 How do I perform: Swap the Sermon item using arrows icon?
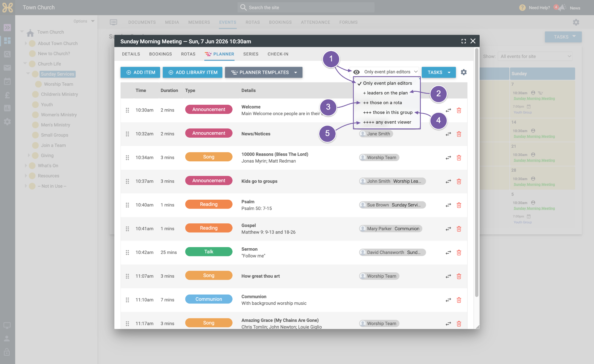coord(448,252)
